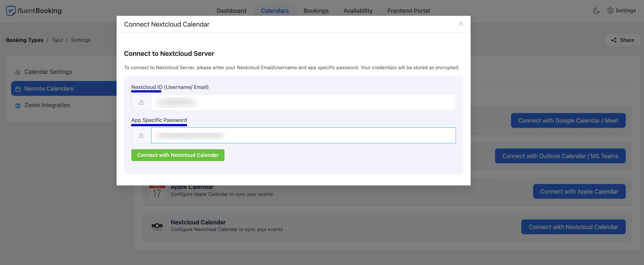This screenshot has width=644, height=265.
Task: Click the App Specific Password label
Action: [x=159, y=120]
